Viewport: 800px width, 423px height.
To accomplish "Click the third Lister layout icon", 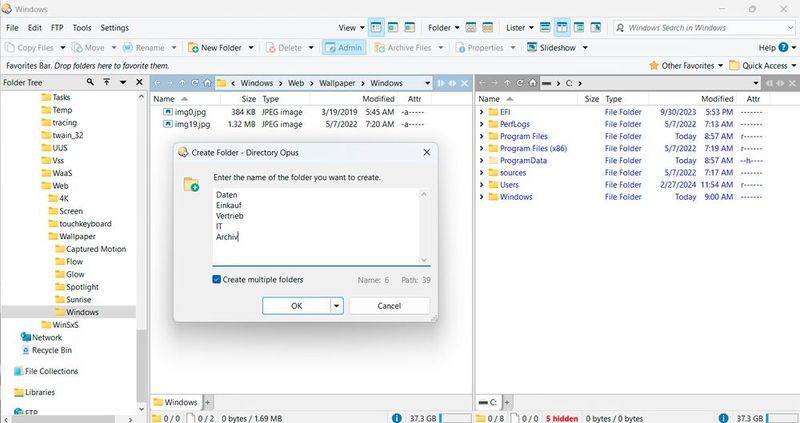I will coord(579,28).
